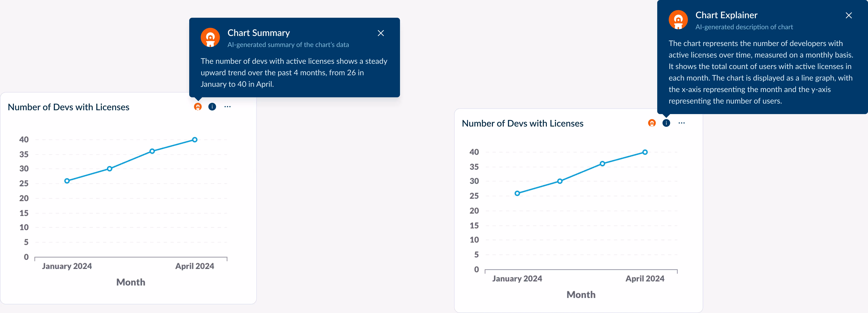Click the info icon on the right chart

click(666, 123)
